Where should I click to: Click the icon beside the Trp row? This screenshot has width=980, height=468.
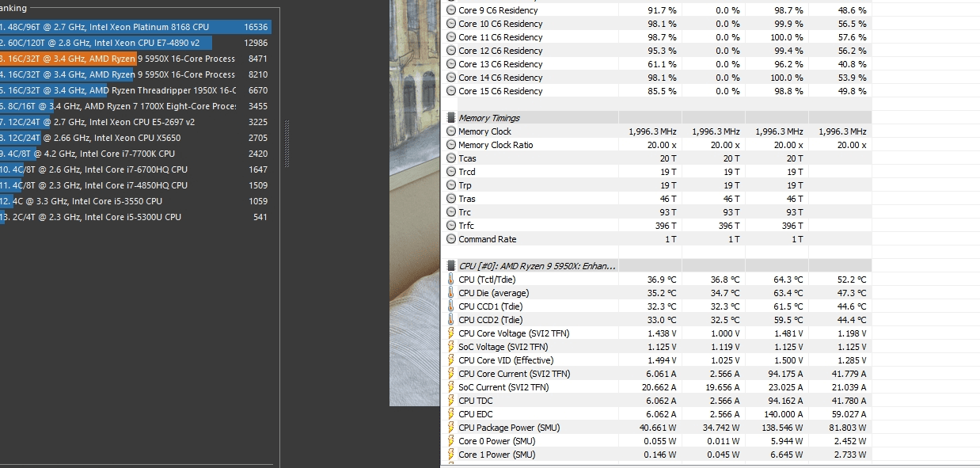tap(451, 185)
